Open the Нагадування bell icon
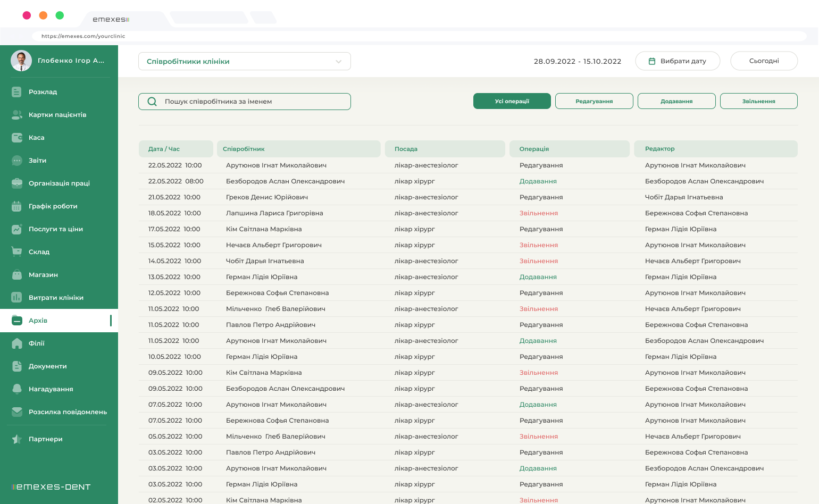 [17, 389]
